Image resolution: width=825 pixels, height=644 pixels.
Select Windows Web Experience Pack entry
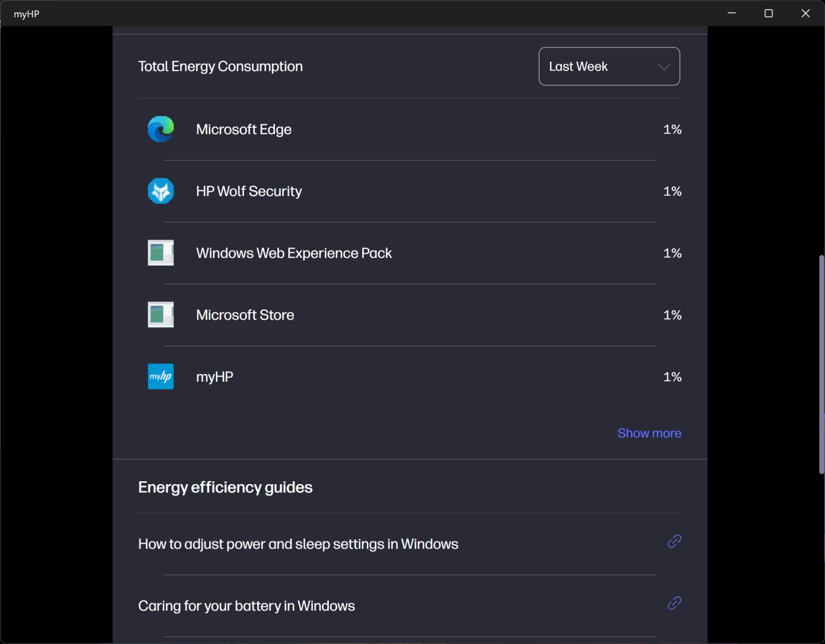294,253
